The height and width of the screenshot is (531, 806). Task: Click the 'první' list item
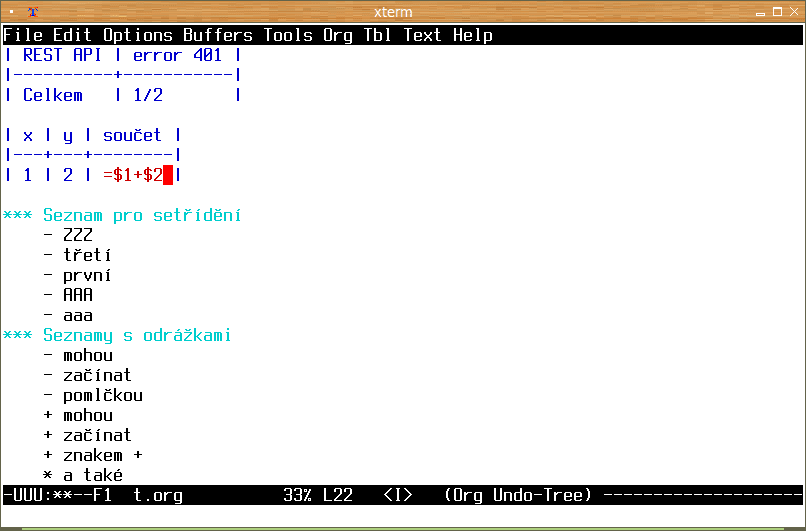pos(87,276)
